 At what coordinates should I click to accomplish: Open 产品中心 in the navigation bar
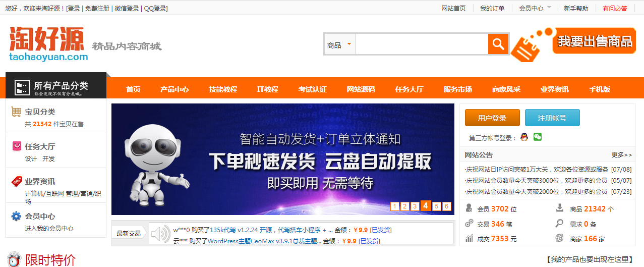(174, 89)
